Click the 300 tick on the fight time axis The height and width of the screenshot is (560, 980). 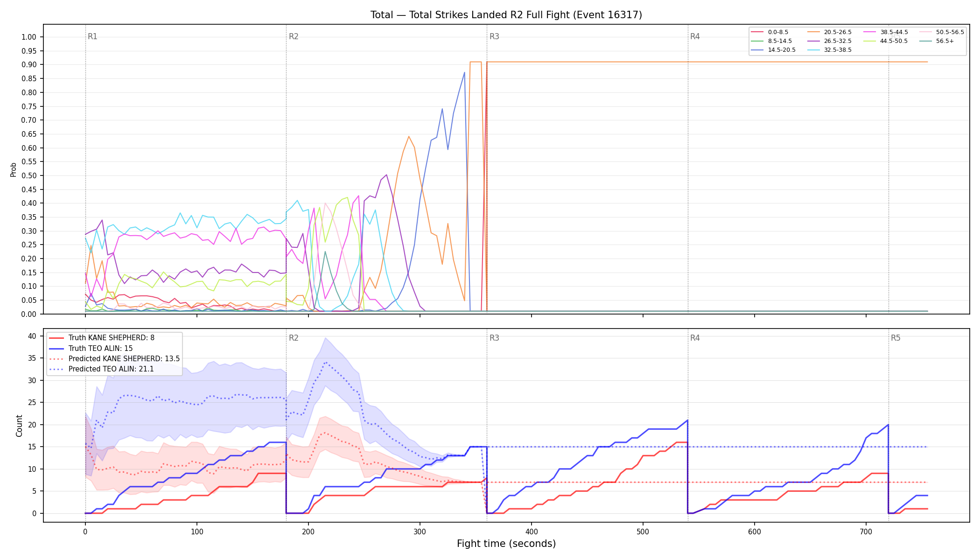tap(420, 532)
